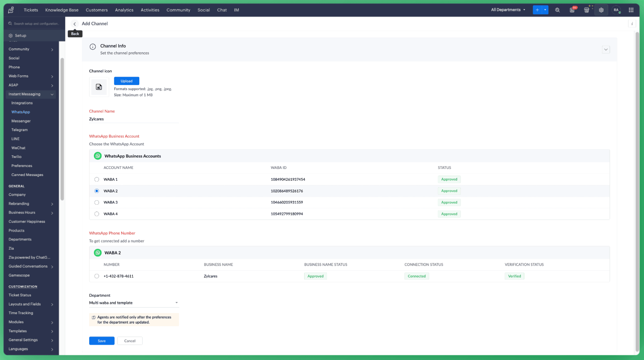The width and height of the screenshot is (644, 360).
Task: Open Customer Happiness in the sidebar
Action: 27,221
